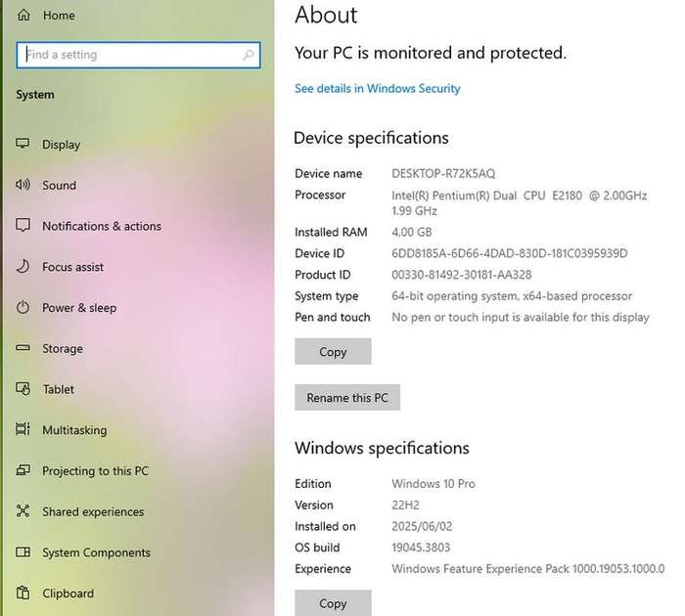Click installed on date 2025/06/02
The width and height of the screenshot is (685, 616).
pos(422,526)
